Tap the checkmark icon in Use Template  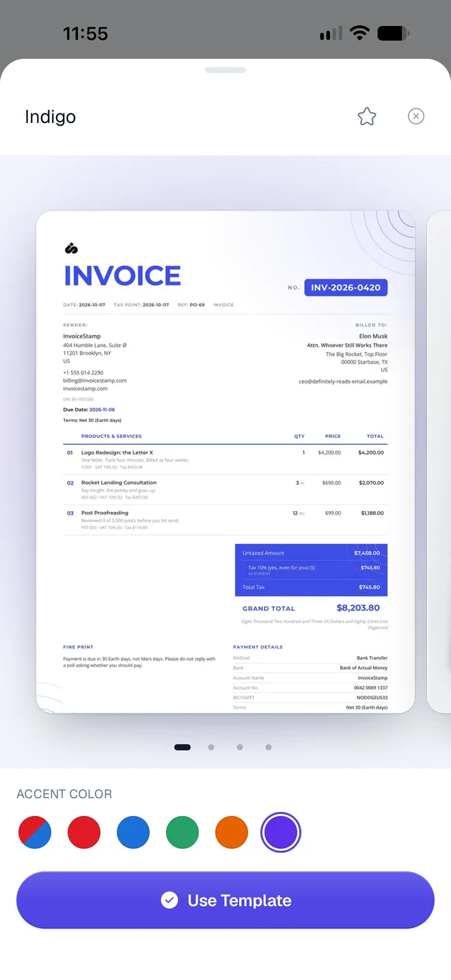(169, 900)
